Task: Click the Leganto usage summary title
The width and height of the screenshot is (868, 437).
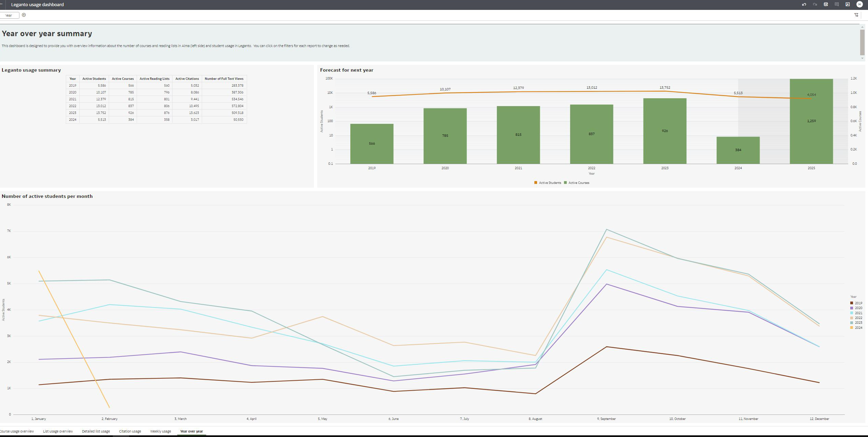Action: click(31, 70)
